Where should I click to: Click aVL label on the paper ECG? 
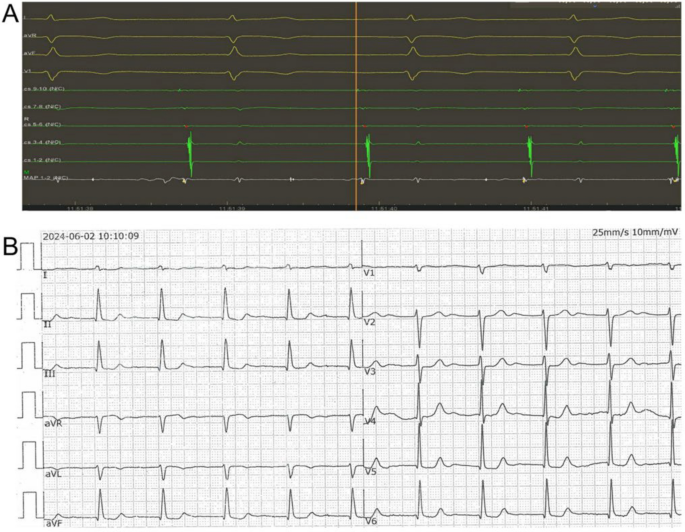(x=53, y=473)
